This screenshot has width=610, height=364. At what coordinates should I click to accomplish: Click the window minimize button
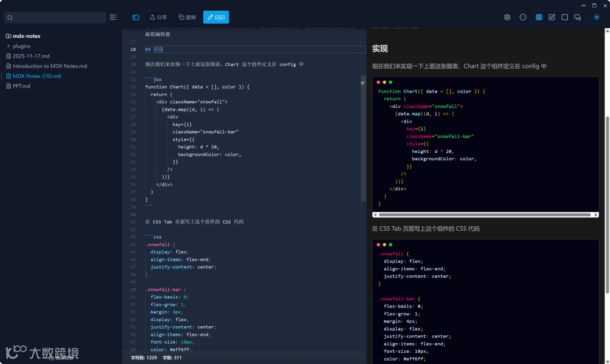coord(583,6)
